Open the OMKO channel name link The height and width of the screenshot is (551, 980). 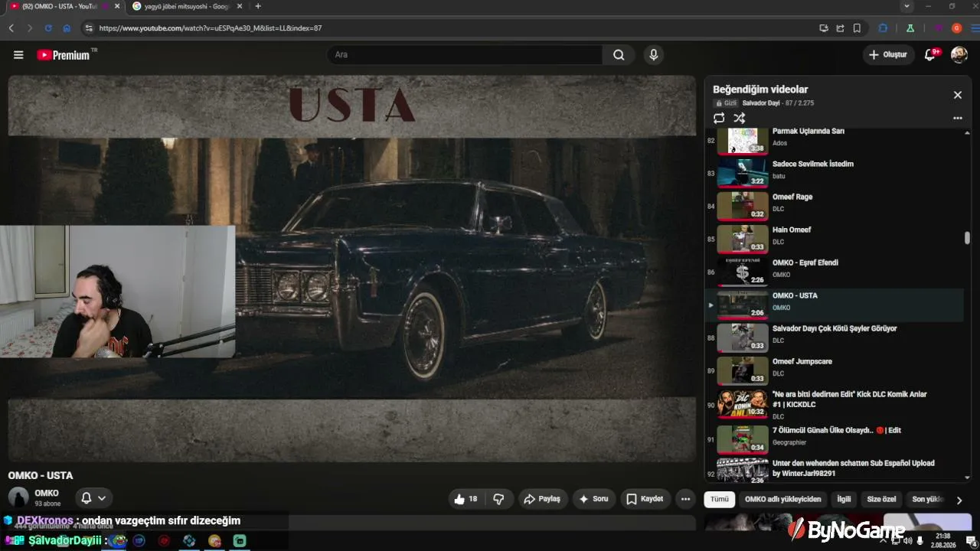click(47, 494)
